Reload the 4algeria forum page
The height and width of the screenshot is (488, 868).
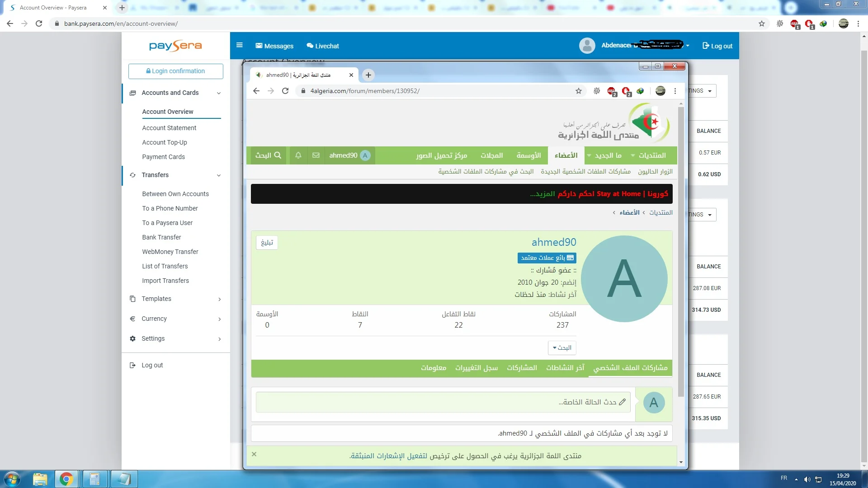285,91
